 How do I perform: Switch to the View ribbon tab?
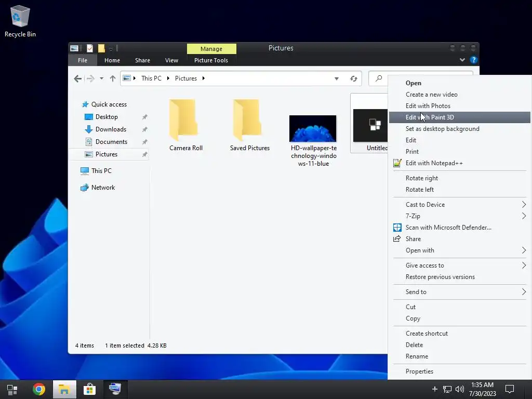(171, 60)
